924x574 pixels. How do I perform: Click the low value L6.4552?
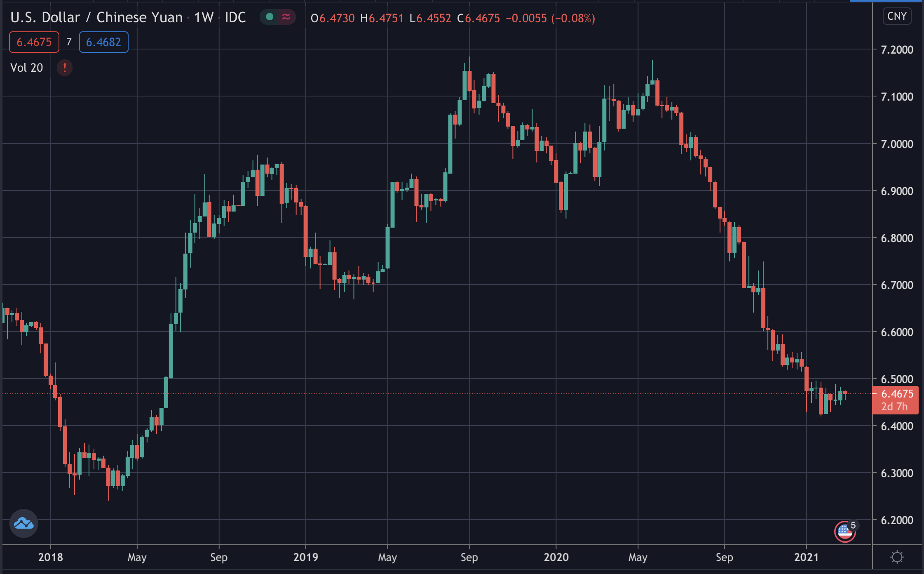(431, 18)
